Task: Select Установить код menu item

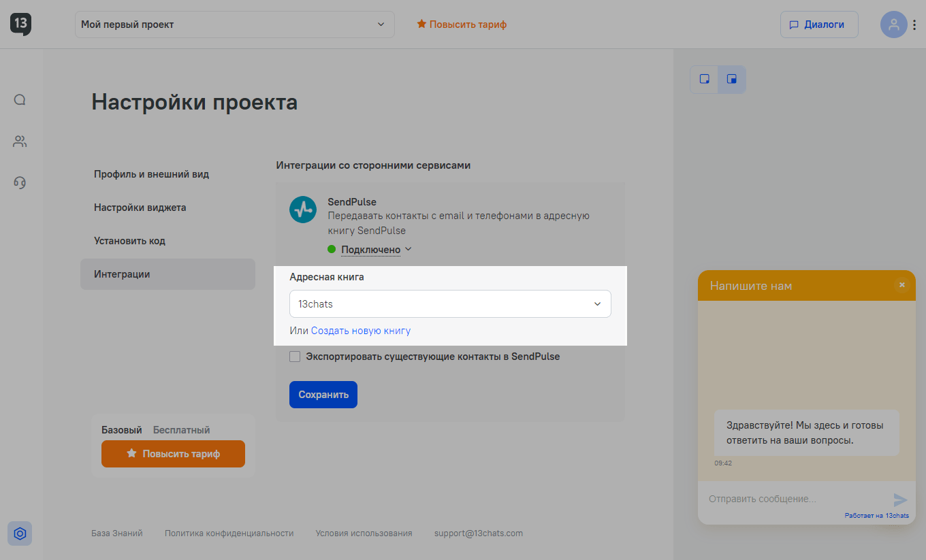Action: (129, 241)
